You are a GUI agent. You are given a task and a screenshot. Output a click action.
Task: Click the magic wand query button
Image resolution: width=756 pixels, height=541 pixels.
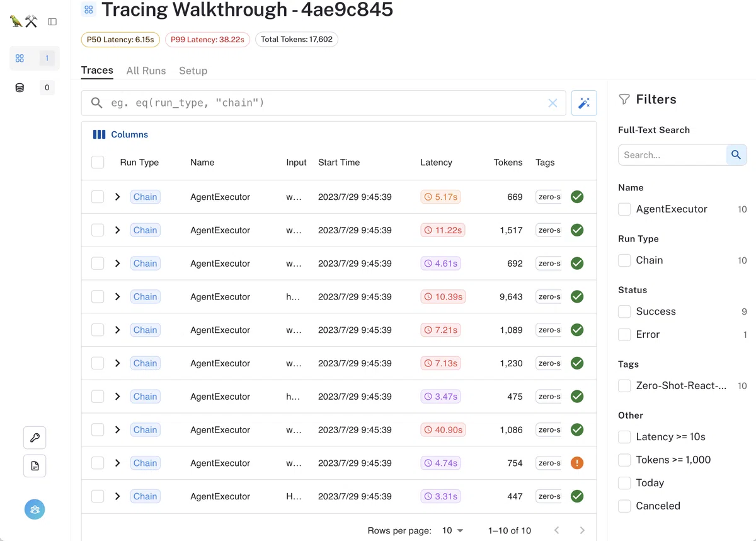[x=584, y=103]
